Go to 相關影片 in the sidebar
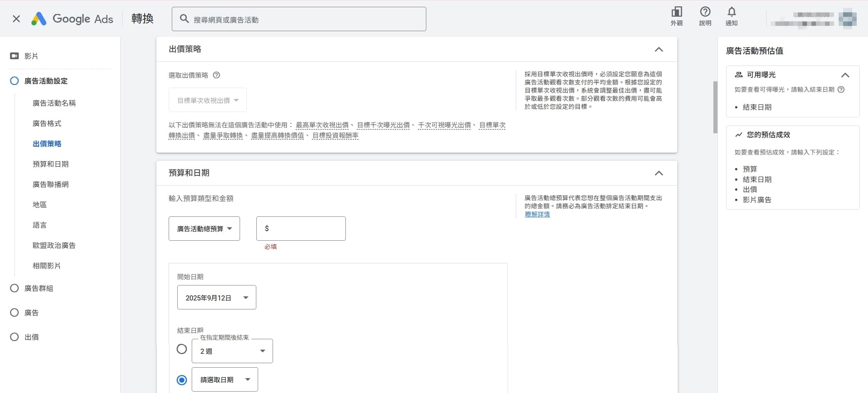 click(x=47, y=266)
